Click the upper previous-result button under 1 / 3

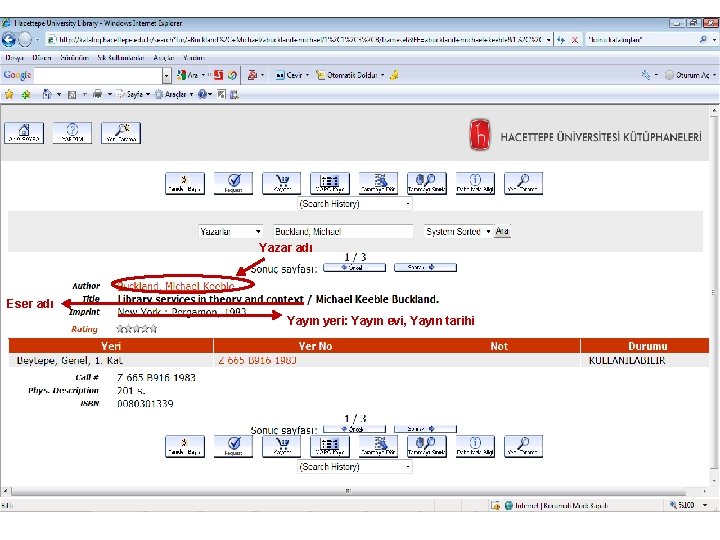tap(354, 268)
